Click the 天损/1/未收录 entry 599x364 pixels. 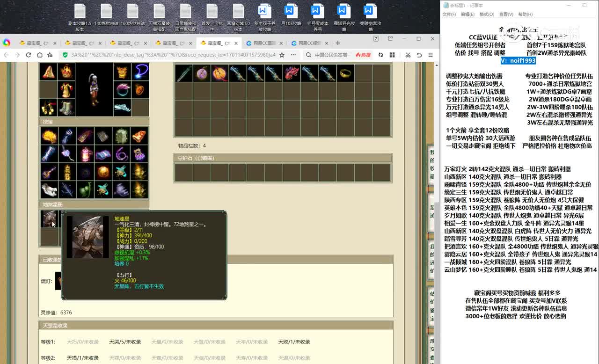(83, 358)
